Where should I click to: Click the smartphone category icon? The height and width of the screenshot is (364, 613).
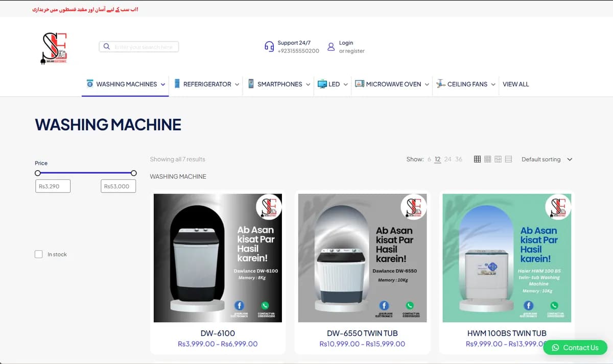click(251, 84)
